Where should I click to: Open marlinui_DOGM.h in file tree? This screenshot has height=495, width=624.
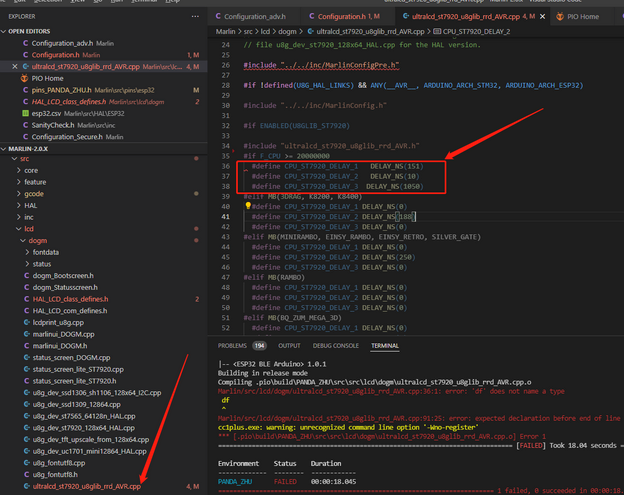[60, 346]
